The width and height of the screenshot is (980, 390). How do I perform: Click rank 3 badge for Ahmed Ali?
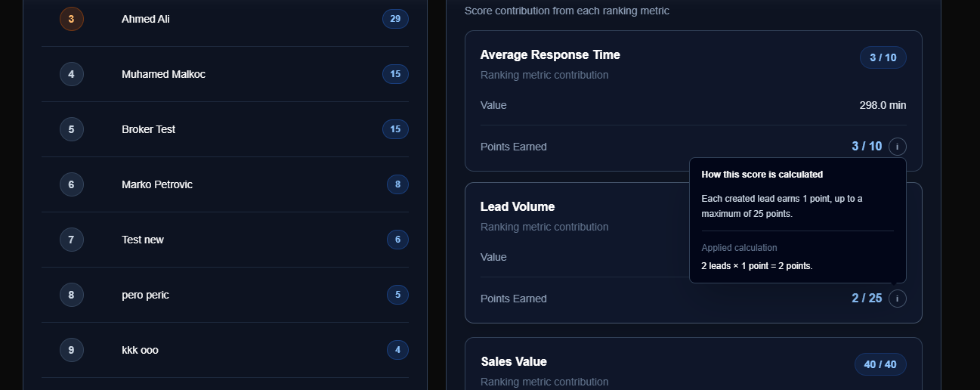(72, 19)
